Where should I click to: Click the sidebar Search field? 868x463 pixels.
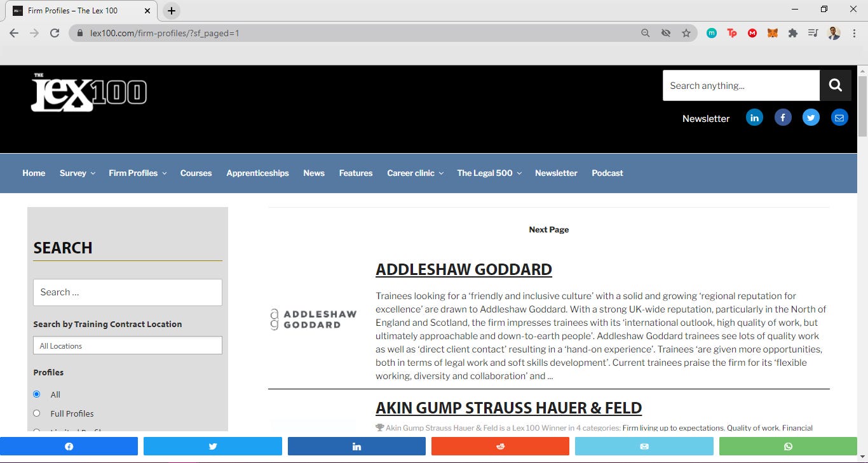pyautogui.click(x=128, y=292)
